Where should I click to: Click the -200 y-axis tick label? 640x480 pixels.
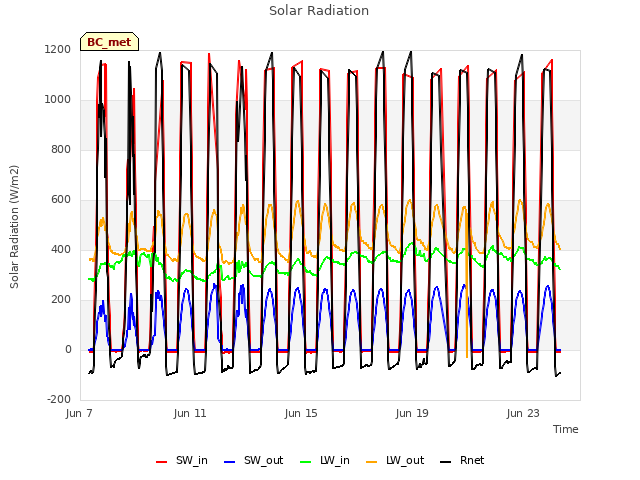coord(59,400)
